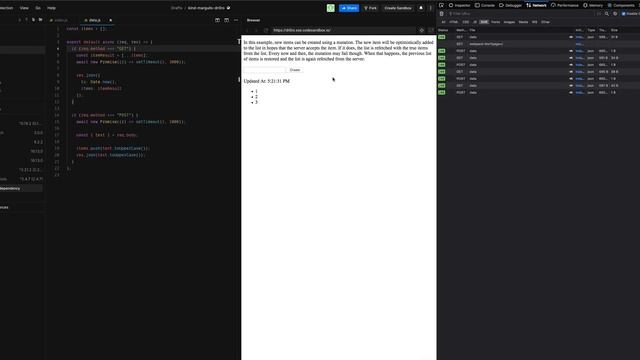The width and height of the screenshot is (640, 360).
Task: Select the Browser preview tab
Action: [253, 20]
